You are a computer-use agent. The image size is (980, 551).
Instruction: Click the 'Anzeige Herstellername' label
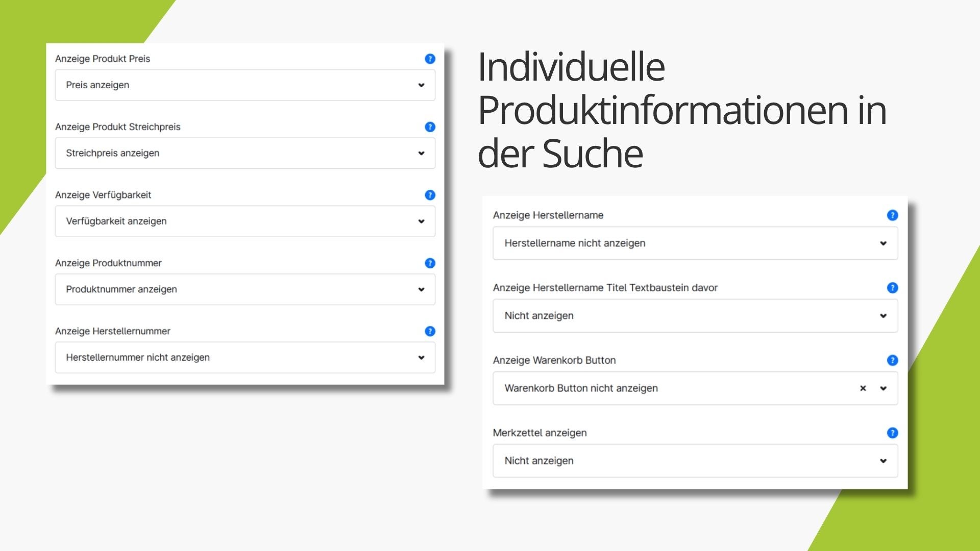point(548,215)
